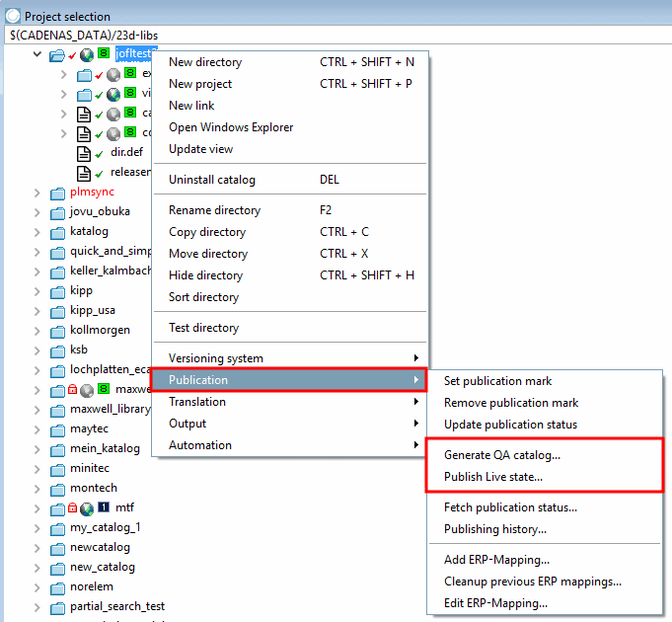Click the folder icon of kipp_usa
672x622 pixels.
(57, 313)
